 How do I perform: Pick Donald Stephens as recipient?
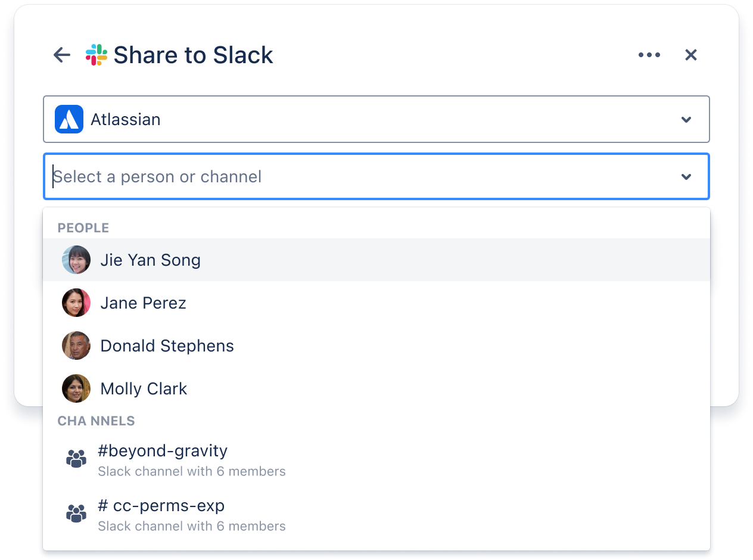coord(167,346)
